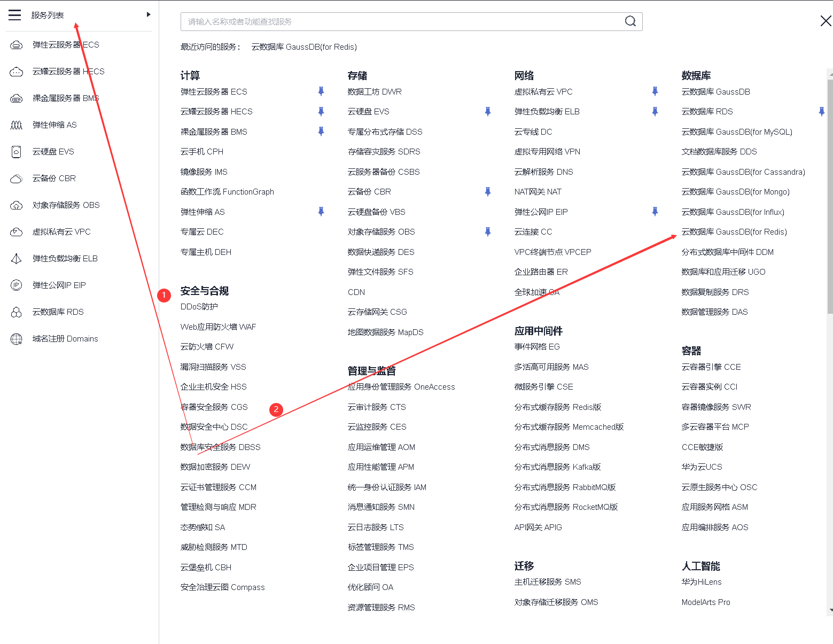Click the 域名注册 Domains globe icon
Viewport: 833px width, 644px height.
tap(17, 339)
